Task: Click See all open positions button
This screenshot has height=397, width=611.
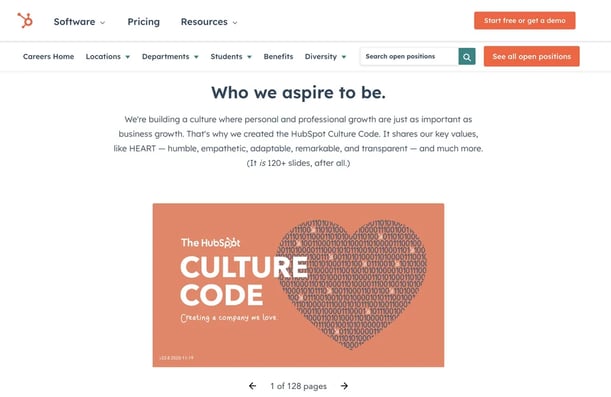Action: [532, 56]
